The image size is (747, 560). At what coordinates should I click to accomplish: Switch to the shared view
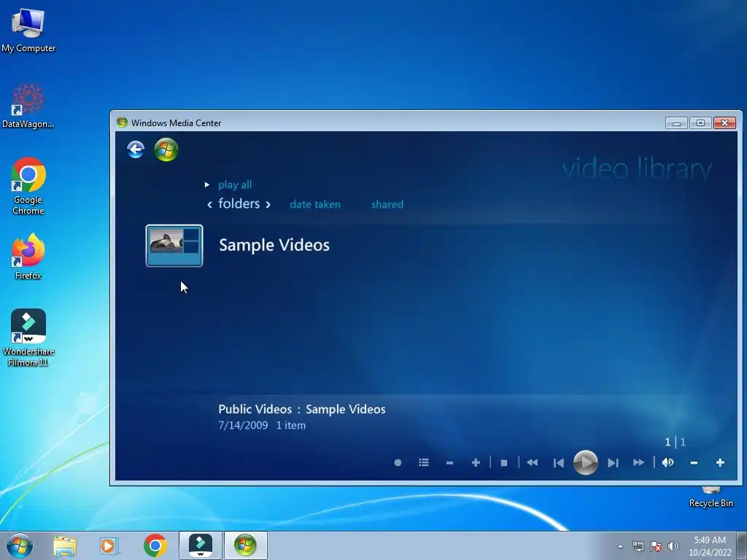click(387, 204)
